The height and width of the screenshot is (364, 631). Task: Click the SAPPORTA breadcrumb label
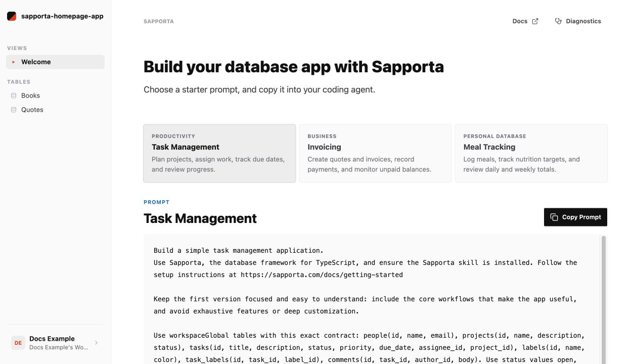tap(159, 22)
